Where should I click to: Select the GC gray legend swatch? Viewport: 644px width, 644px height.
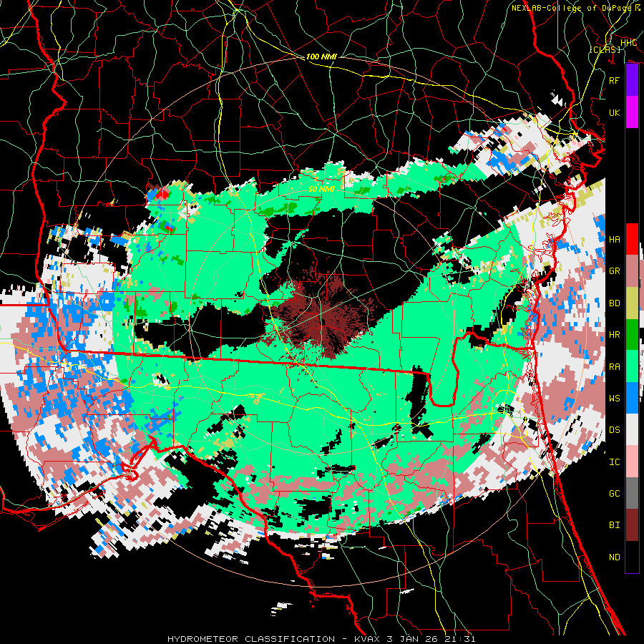tap(632, 493)
